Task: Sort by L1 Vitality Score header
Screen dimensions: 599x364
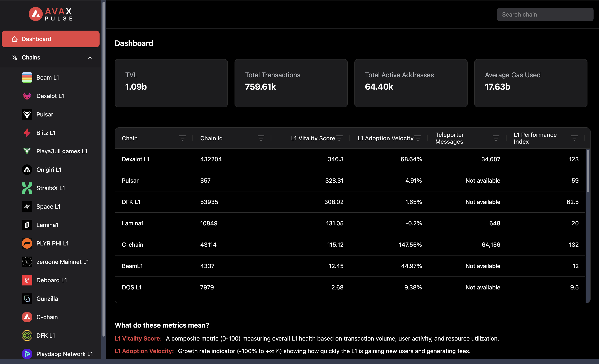Action: pyautogui.click(x=313, y=138)
